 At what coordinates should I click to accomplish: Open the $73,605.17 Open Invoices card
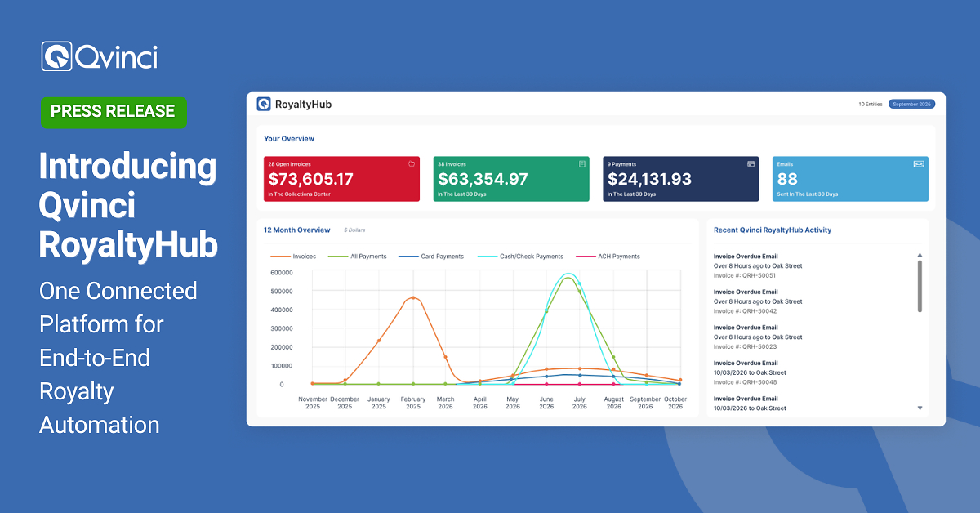pos(341,179)
